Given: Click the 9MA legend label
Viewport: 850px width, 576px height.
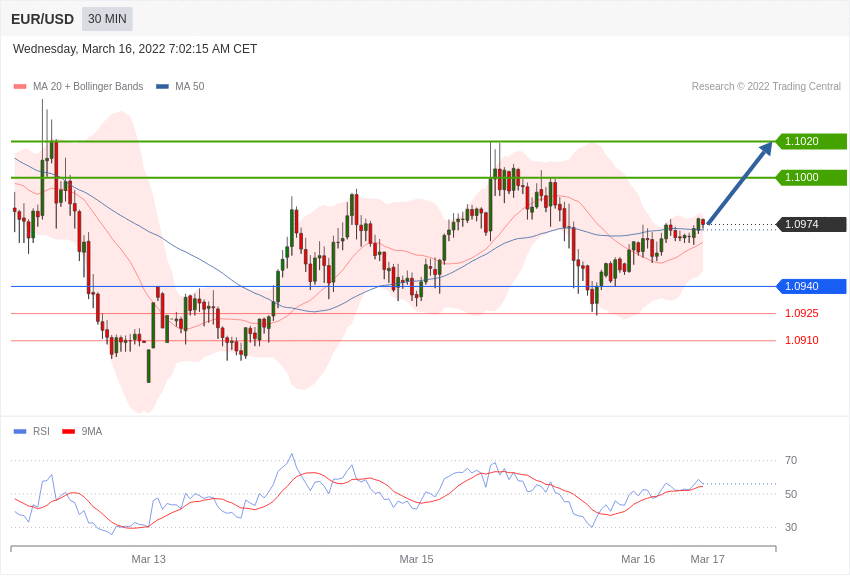Looking at the screenshot, I should [x=92, y=431].
